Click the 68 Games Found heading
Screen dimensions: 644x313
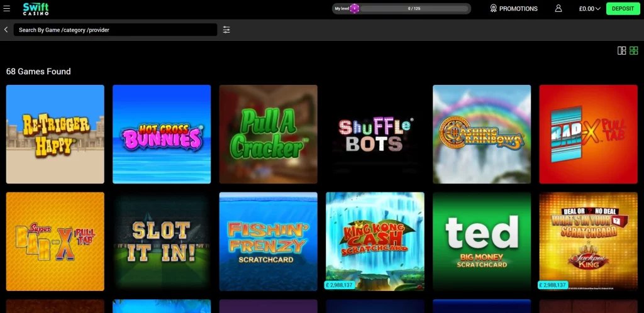(x=38, y=72)
